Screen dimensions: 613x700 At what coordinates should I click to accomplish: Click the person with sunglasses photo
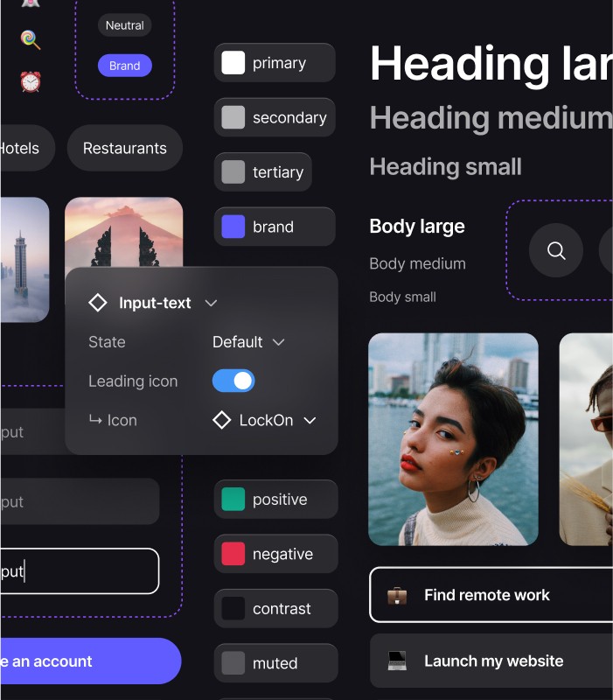[x=586, y=439]
